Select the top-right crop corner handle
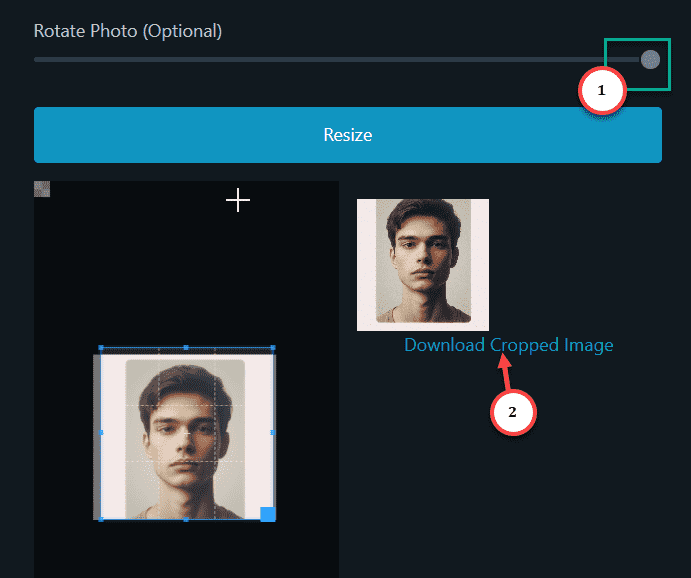Image resolution: width=691 pixels, height=578 pixels. point(273,348)
